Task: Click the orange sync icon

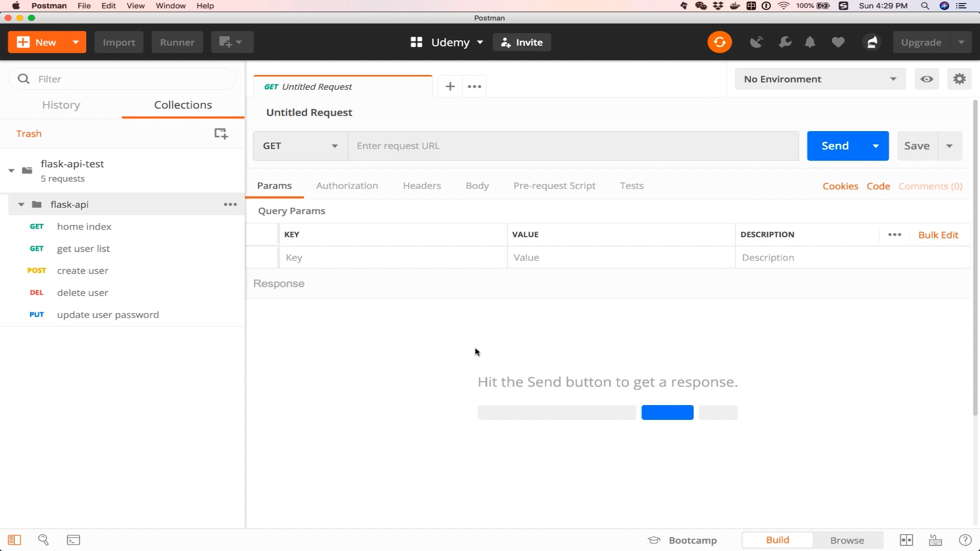Action: click(719, 42)
